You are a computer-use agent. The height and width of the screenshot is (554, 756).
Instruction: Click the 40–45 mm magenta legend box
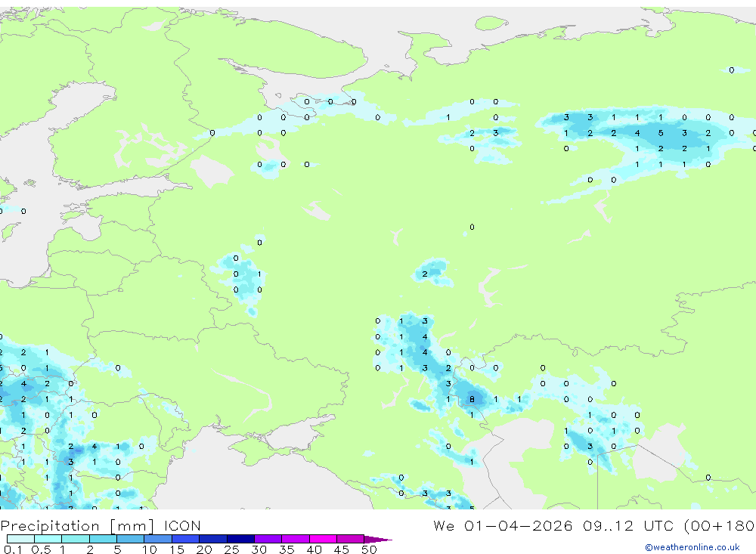(x=323, y=539)
